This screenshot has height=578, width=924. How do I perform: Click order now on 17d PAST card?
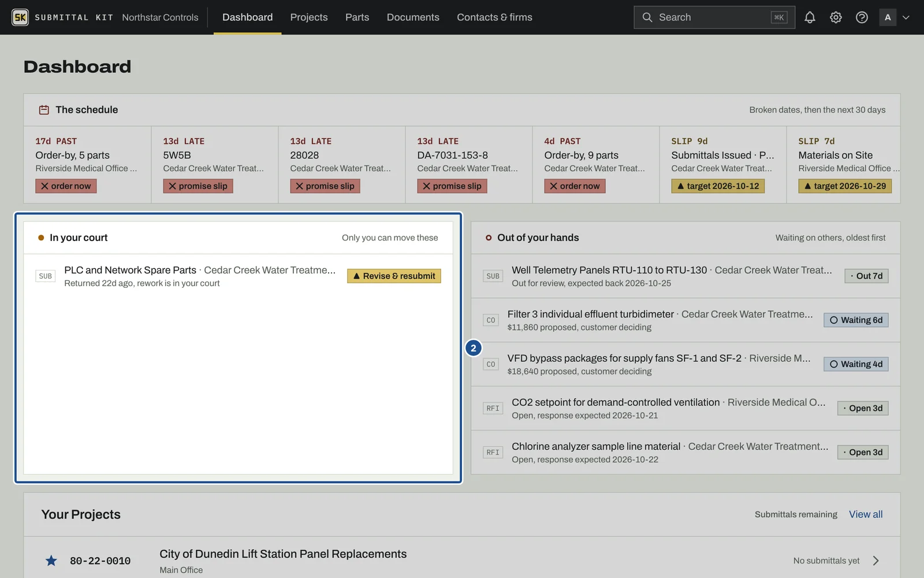(x=66, y=186)
